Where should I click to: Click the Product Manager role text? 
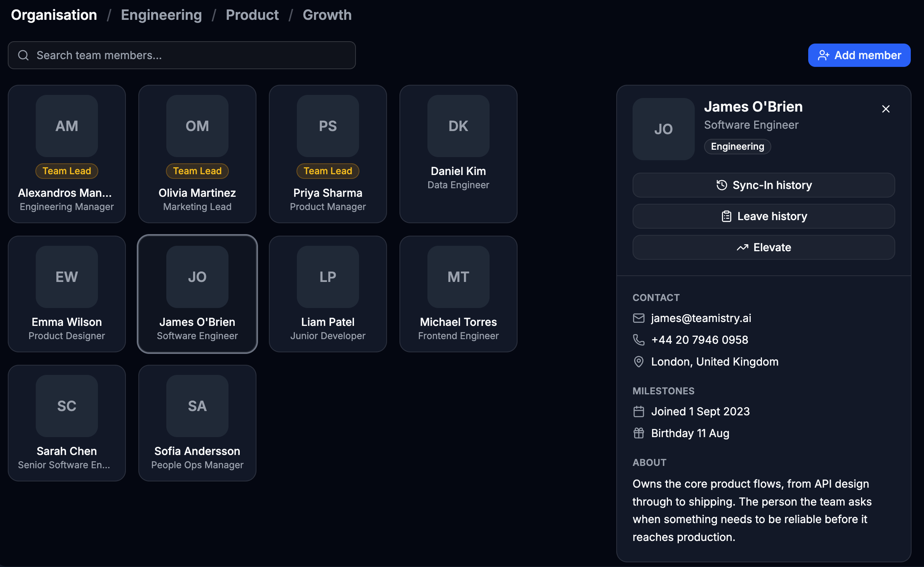coord(328,207)
